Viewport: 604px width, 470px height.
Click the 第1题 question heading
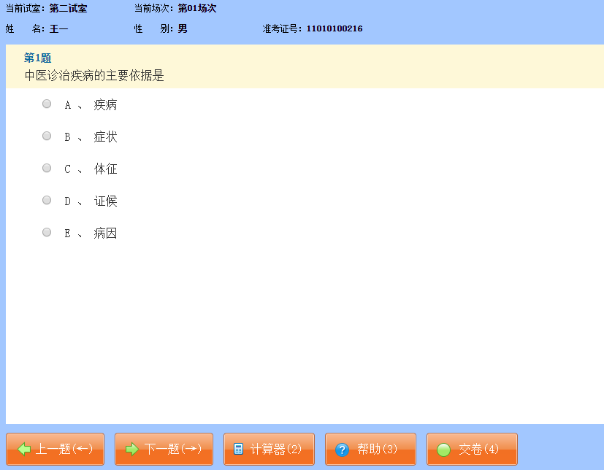click(38, 58)
